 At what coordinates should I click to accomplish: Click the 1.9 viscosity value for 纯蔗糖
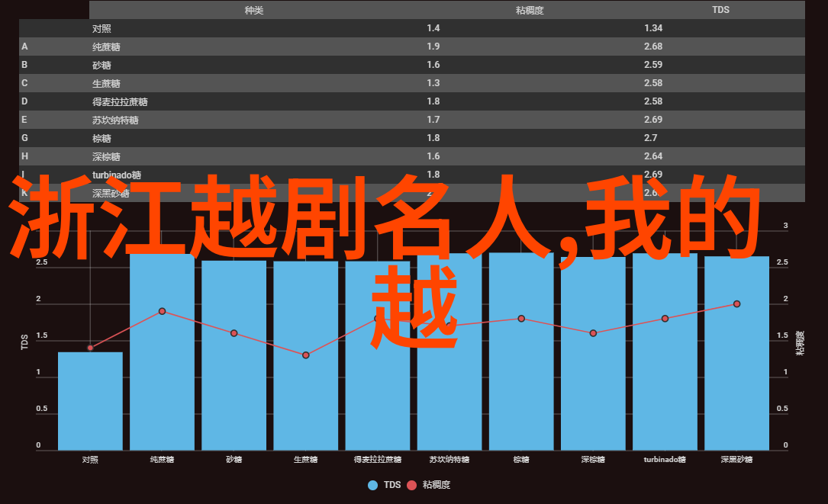tap(433, 47)
